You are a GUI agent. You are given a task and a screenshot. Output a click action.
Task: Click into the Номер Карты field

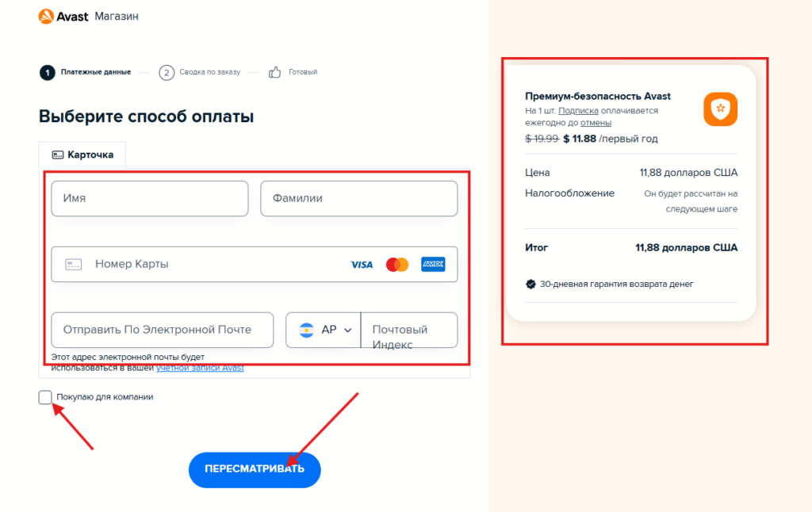(214, 264)
